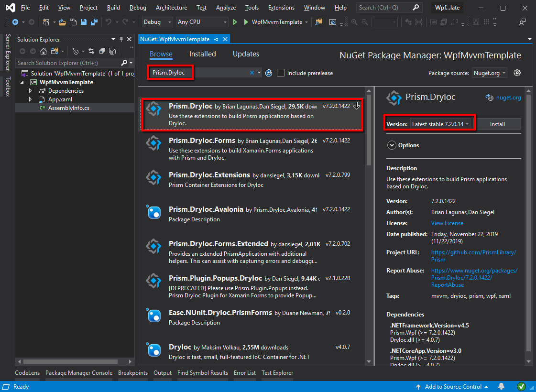Open the NuGet search history dropdown arrow
Image resolution: width=536 pixels, height=392 pixels.
click(x=259, y=73)
